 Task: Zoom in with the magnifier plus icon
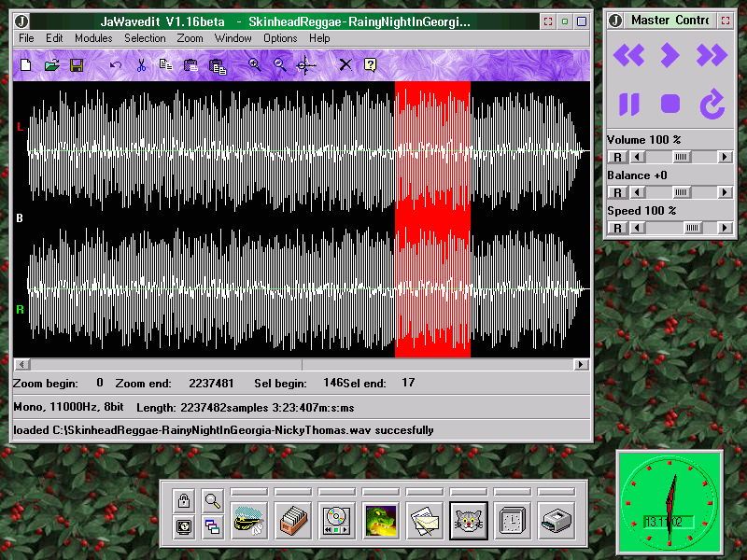pos(254,65)
